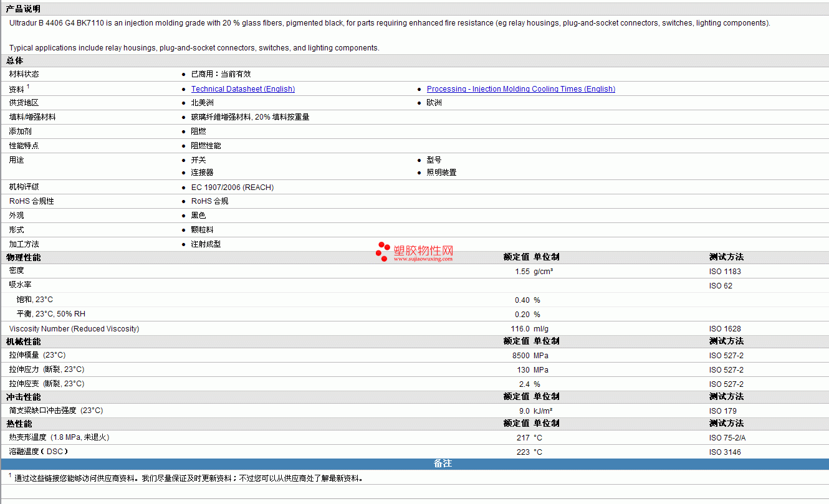The width and height of the screenshot is (829, 504).
Task: Open the Technical Datasheet (English) link
Action: pos(243,89)
